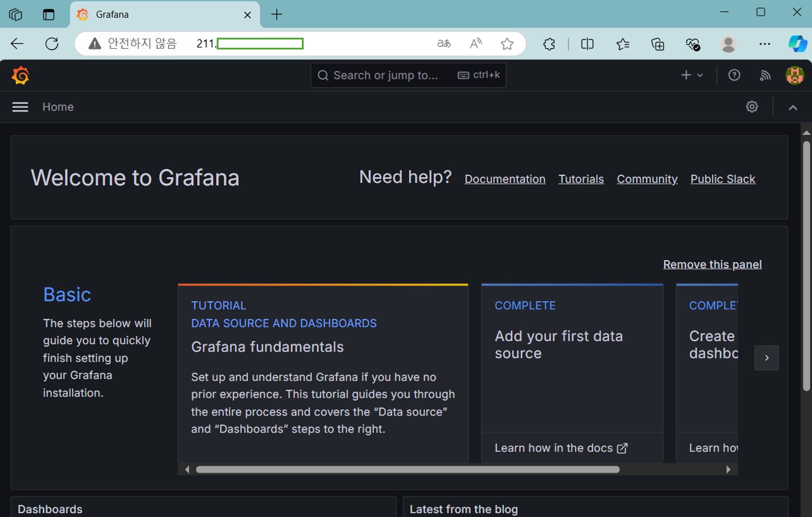
Task: Click the Grafana logo icon
Action: (20, 76)
